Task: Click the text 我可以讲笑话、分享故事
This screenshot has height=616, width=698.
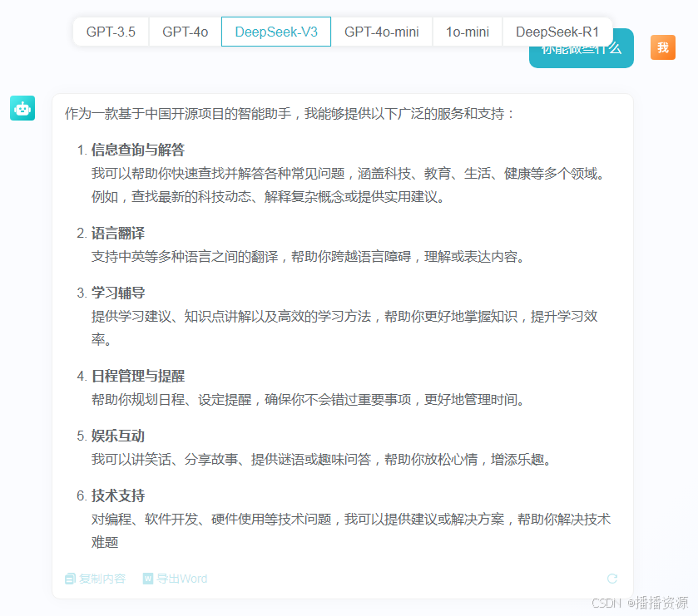Action: pyautogui.click(x=165, y=459)
